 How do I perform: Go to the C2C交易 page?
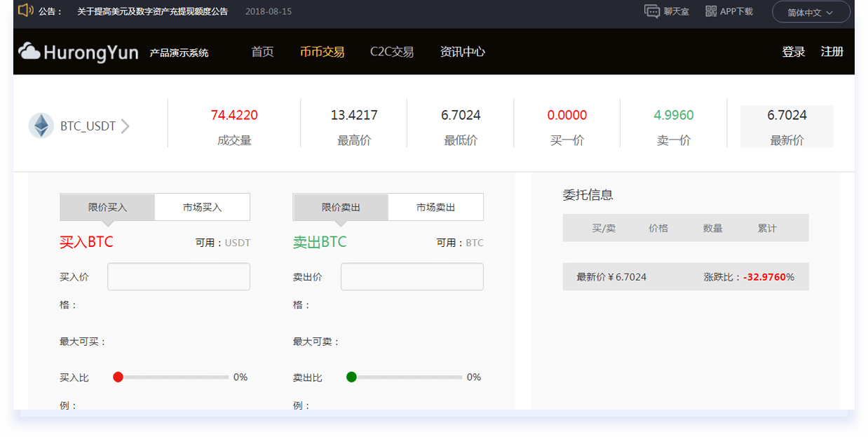point(392,52)
